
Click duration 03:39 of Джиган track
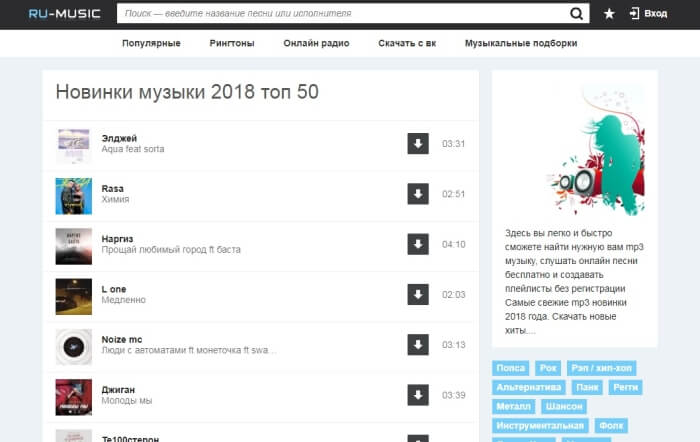(454, 395)
